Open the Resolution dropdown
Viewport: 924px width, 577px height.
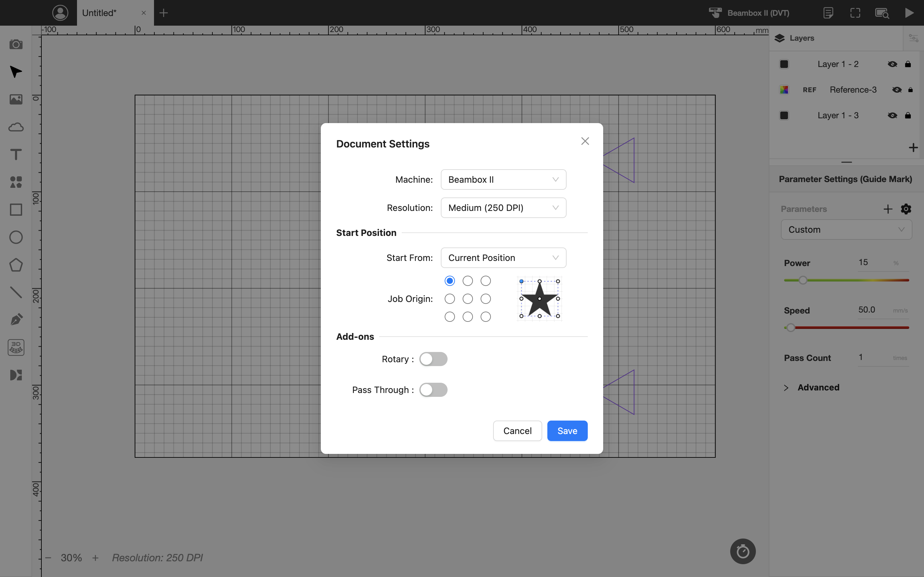(x=503, y=208)
